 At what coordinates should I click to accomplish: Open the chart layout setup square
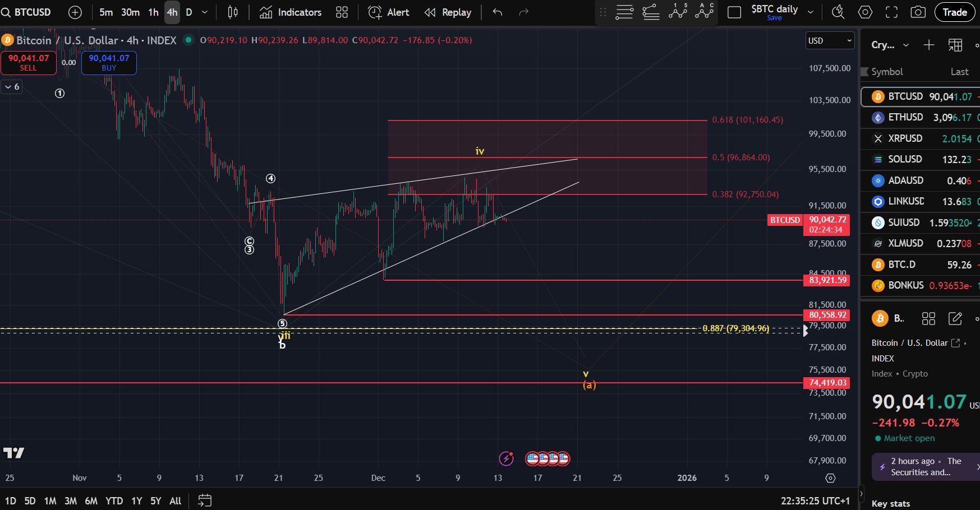coord(734,12)
